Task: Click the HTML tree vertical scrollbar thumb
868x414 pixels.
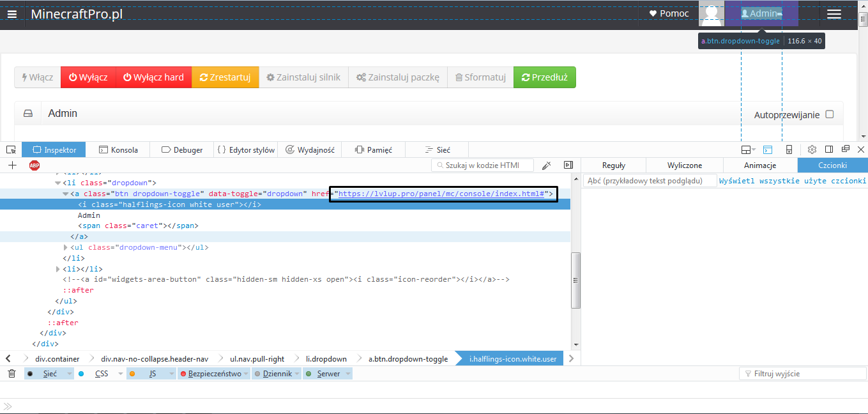Action: click(x=575, y=280)
